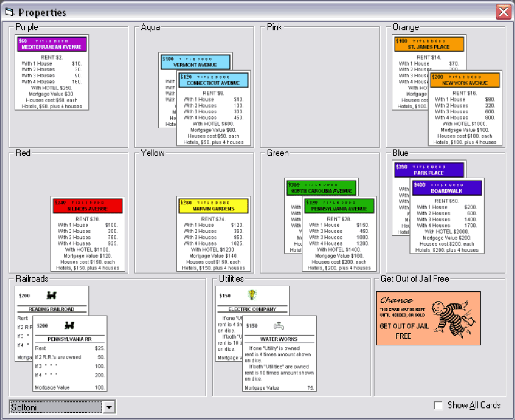Screen dimensions: 515x420
Task: Click the purple Mediterranean Avenue color header
Action: (52, 44)
